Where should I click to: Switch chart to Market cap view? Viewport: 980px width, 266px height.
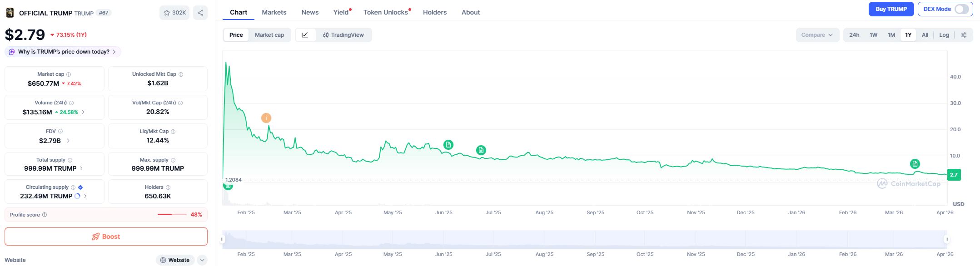269,35
